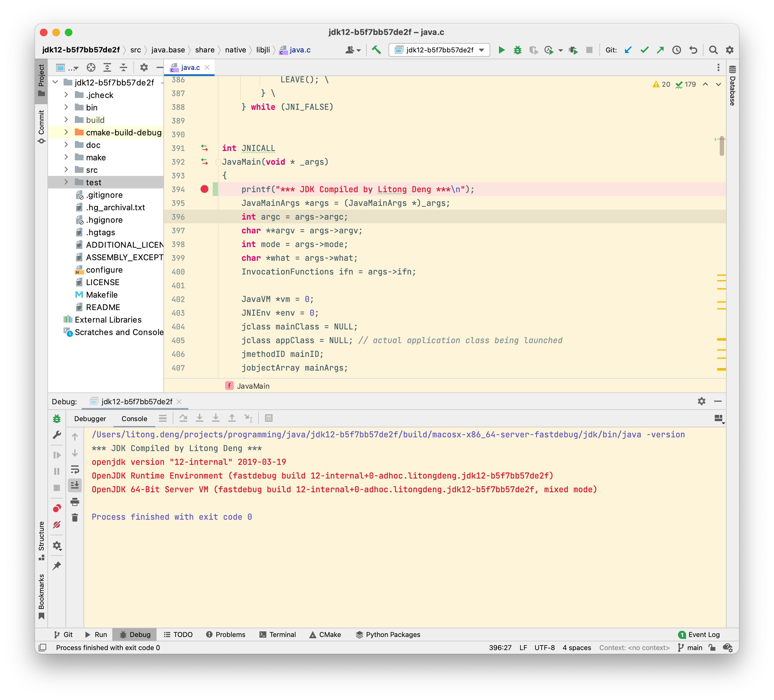This screenshot has width=774, height=700.
Task: Click Git update project arrow
Action: tap(628, 50)
